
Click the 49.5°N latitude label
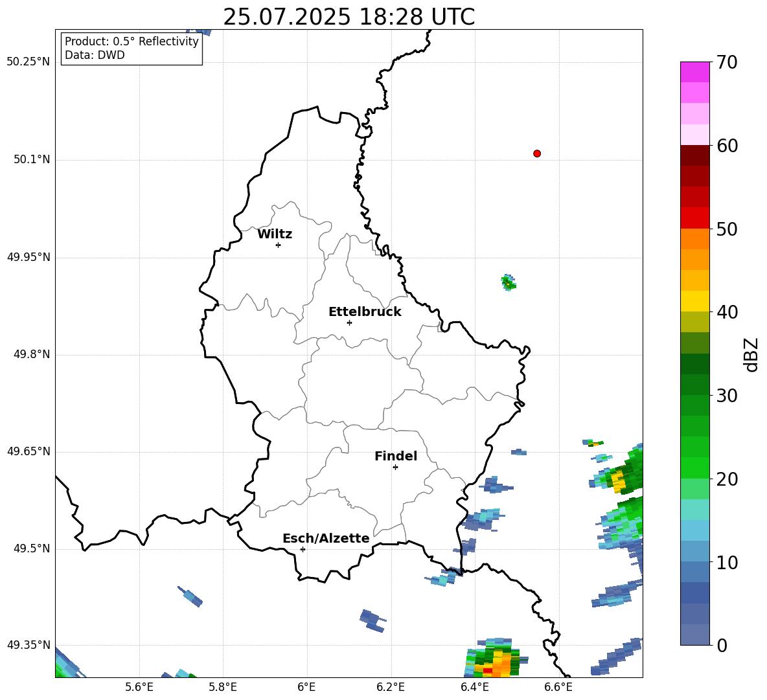pos(32,548)
